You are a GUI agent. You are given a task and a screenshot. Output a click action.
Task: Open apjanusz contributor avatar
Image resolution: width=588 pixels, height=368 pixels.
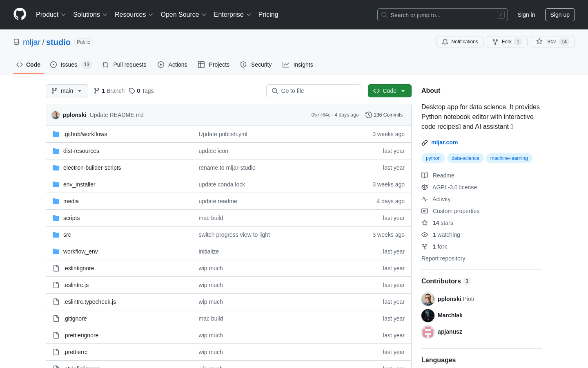pyautogui.click(x=428, y=332)
